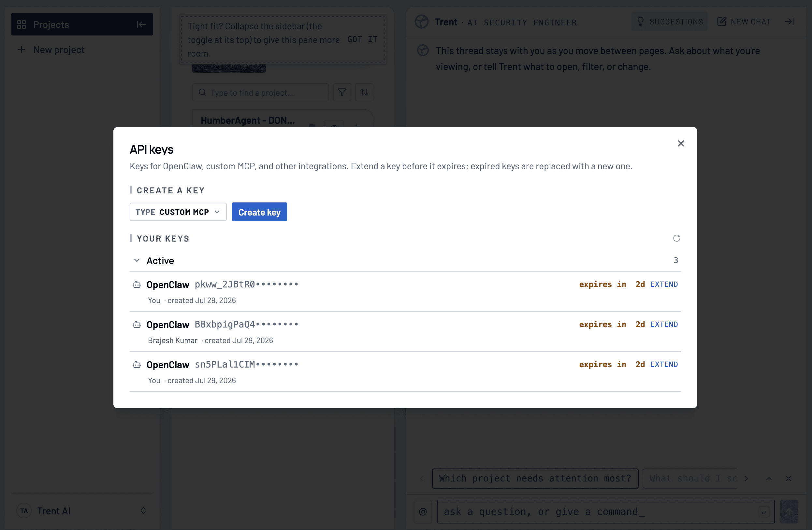Image resolution: width=812 pixels, height=530 pixels.
Task: Dismiss the suggestion chips with X
Action: [789, 479]
